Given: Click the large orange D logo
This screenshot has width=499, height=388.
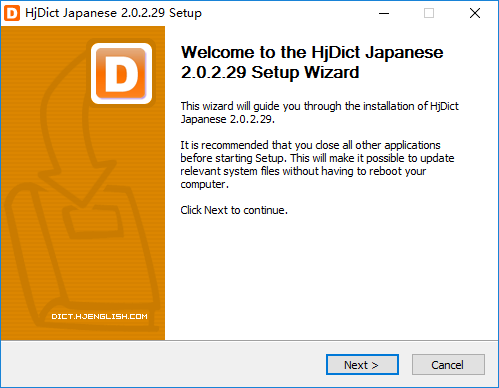Looking at the screenshot, I should pyautogui.click(x=121, y=73).
